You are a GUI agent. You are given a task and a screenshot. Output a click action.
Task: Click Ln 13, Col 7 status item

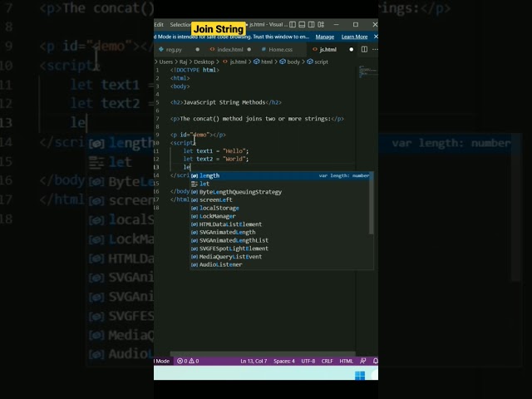point(254,361)
